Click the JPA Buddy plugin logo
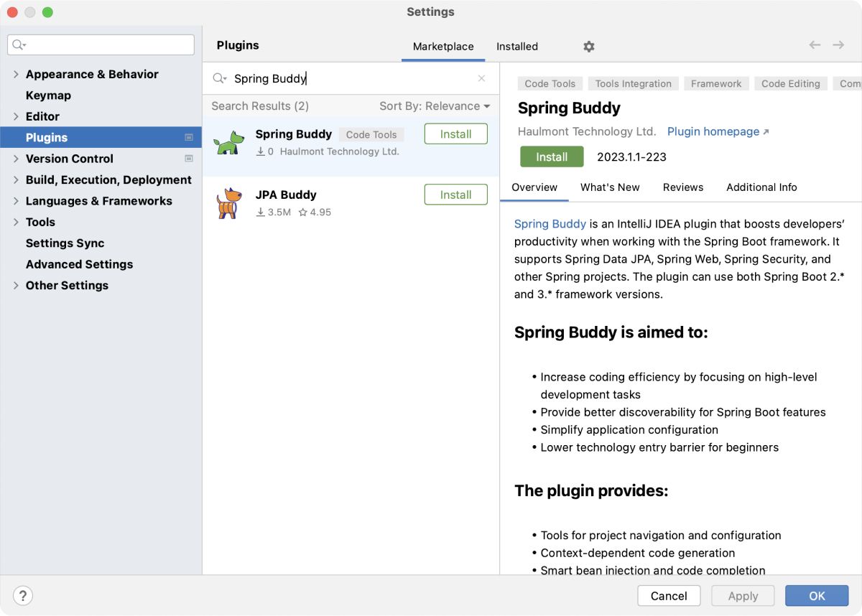The image size is (862, 616). [228, 202]
